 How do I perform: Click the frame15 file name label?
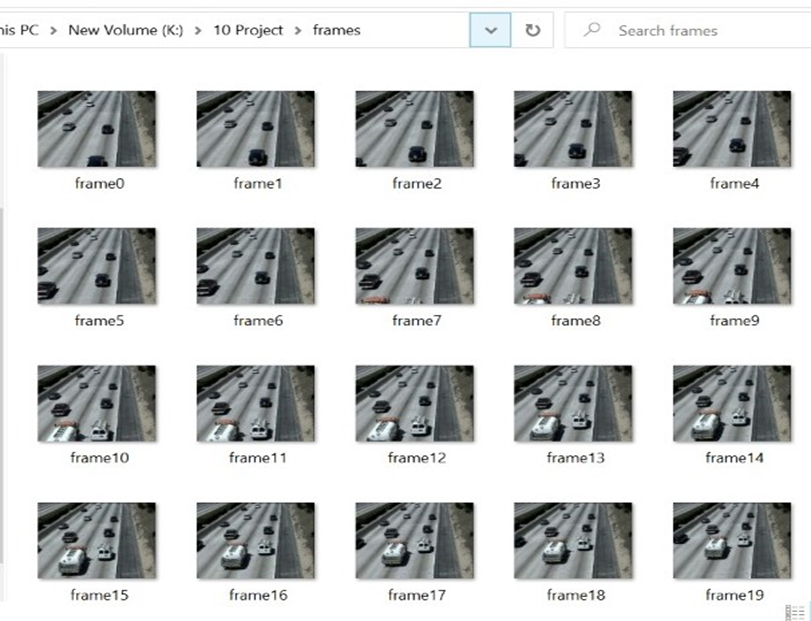point(99,595)
